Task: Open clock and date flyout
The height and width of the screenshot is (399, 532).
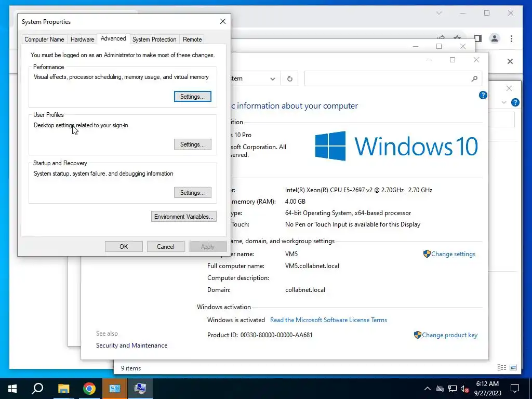Action: 487,389
